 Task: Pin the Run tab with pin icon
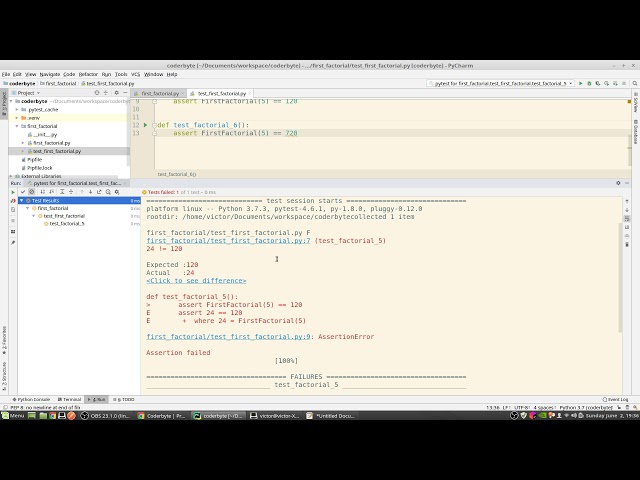coord(13,242)
